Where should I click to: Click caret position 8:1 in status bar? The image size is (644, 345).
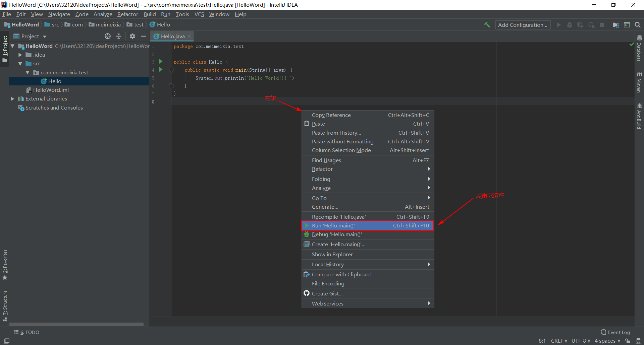(x=542, y=341)
